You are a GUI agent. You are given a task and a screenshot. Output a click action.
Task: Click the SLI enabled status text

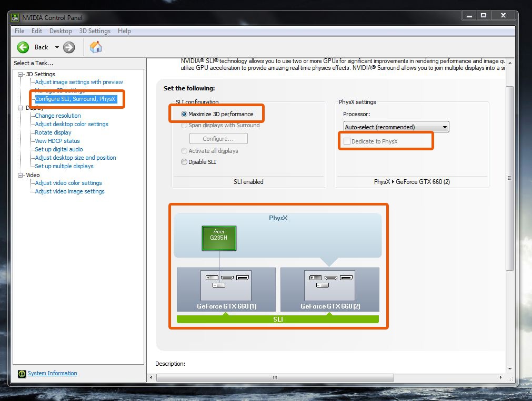click(x=248, y=182)
